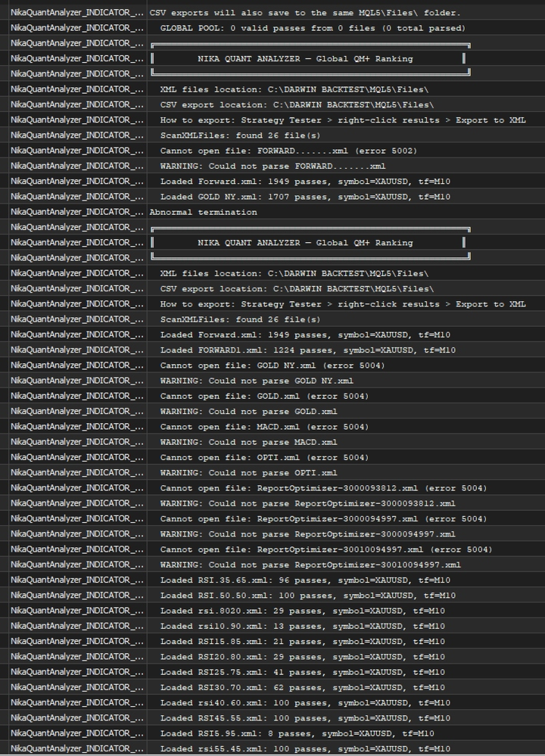Viewport: 545px width, 756px height.
Task: Click 'WARNING: Could not parse GOLD NY.xml' row
Action: pyautogui.click(x=272, y=381)
